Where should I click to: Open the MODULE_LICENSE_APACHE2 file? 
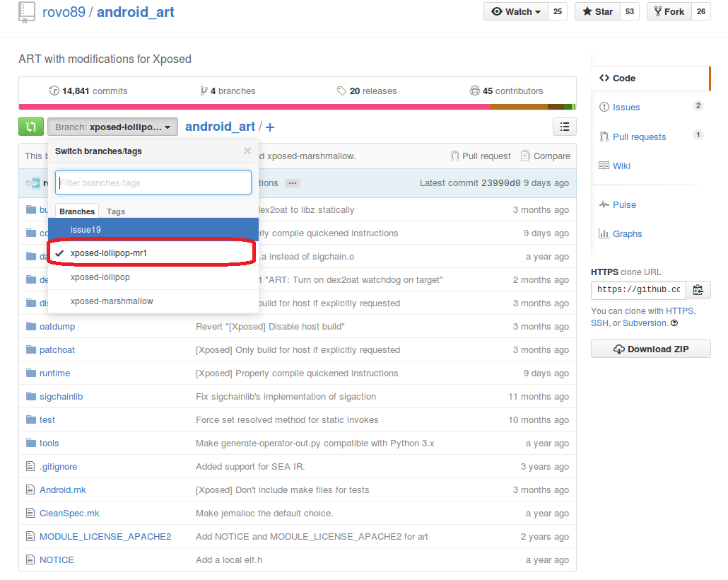(105, 537)
